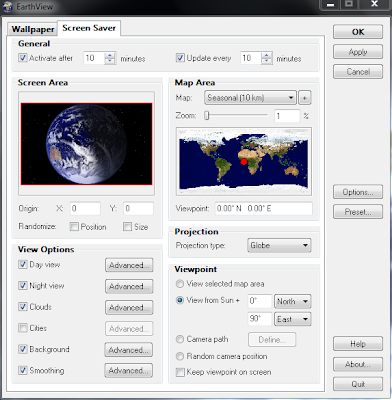Click the Earth preview in Screen Area
Viewport: 392px width, 400px height.
click(86, 144)
